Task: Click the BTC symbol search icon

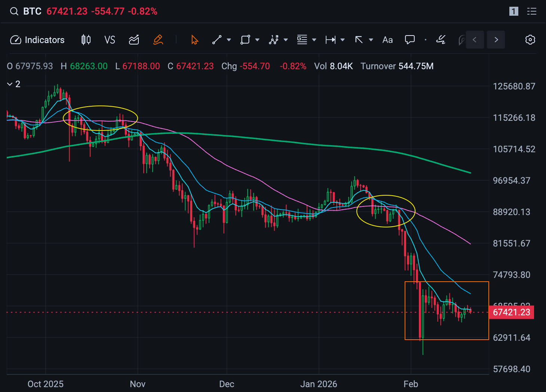Action: coord(14,11)
